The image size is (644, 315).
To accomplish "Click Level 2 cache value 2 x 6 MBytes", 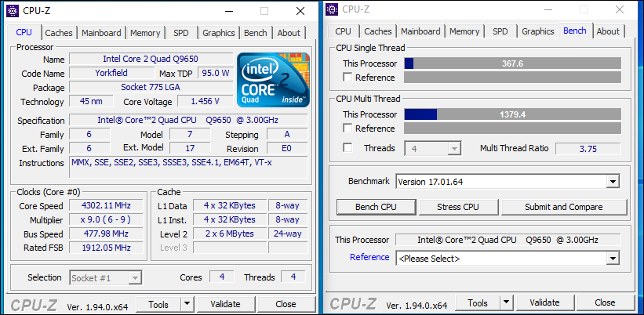I will [x=230, y=234].
